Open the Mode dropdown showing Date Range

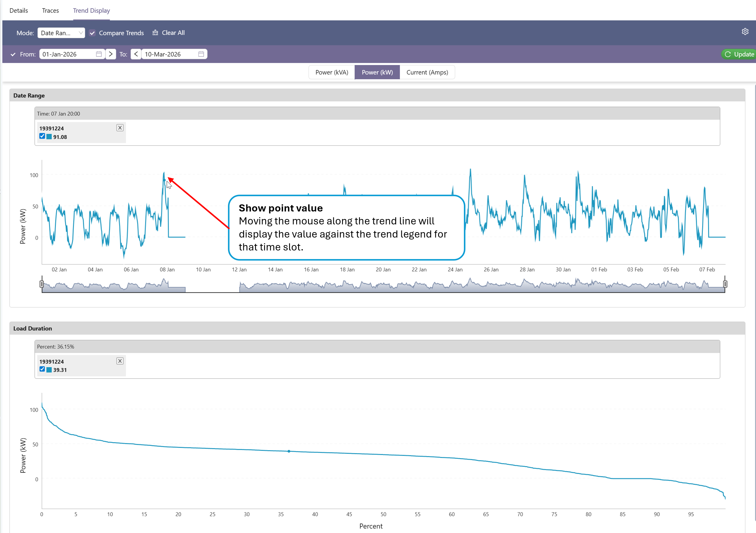[x=61, y=33]
